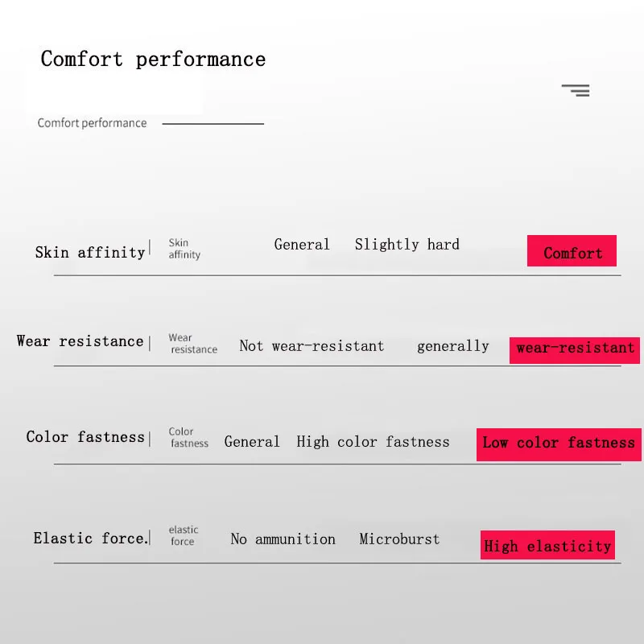The height and width of the screenshot is (644, 644).
Task: Click the bold Skin affinity label
Action: pos(90,252)
